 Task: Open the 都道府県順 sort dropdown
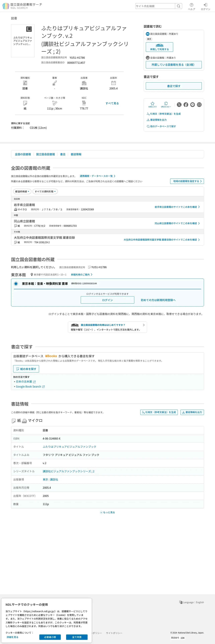(22, 191)
